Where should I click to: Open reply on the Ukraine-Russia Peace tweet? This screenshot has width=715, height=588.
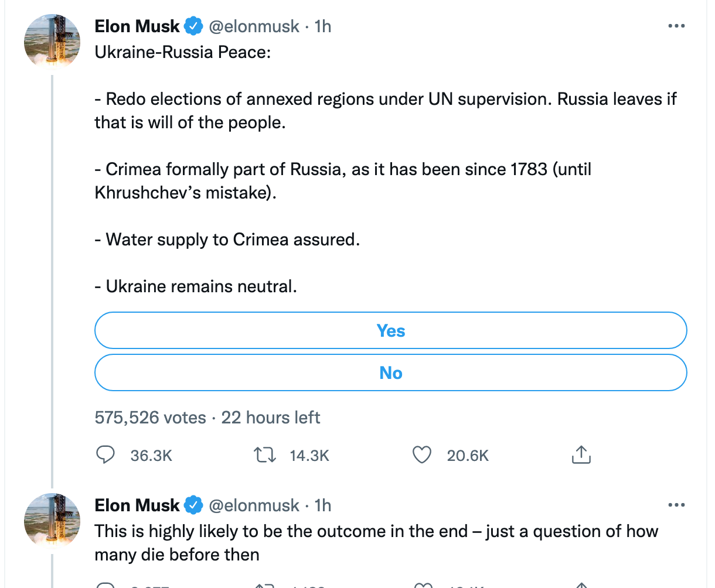click(x=105, y=455)
